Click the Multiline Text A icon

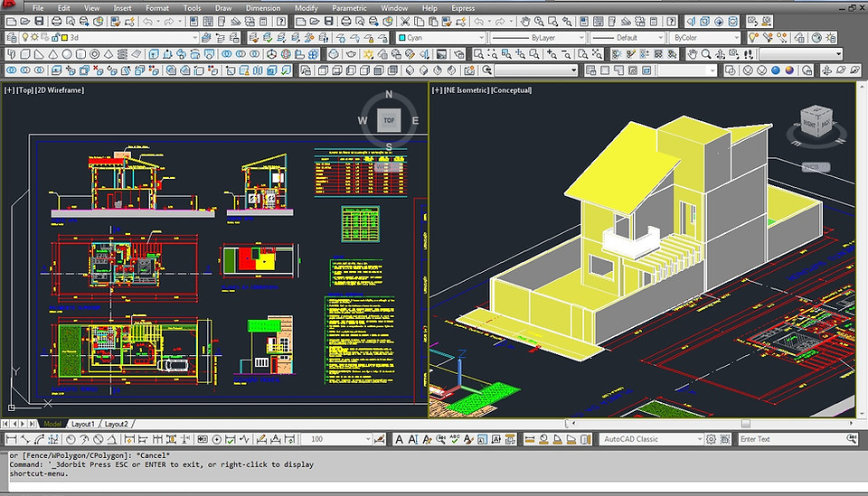[x=399, y=439]
